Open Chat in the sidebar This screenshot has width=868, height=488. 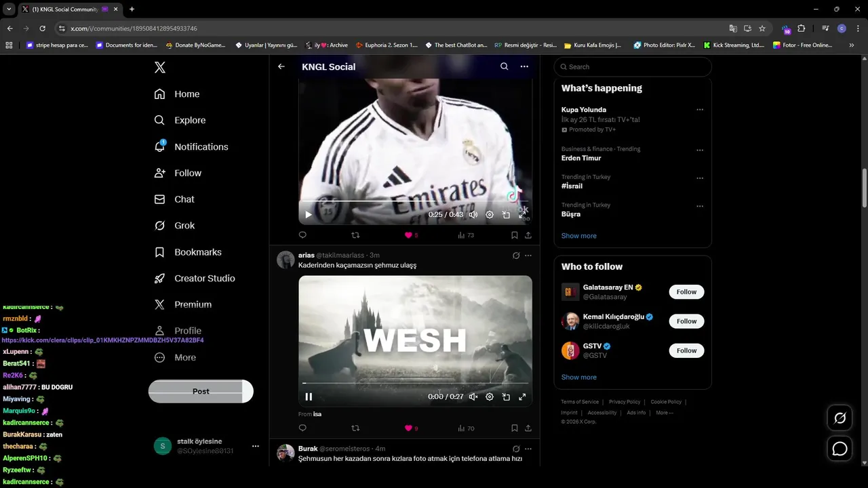(174, 199)
